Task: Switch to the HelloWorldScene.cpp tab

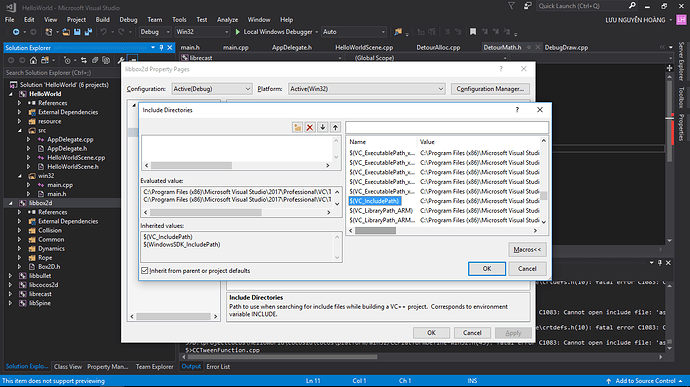Action: 364,48
